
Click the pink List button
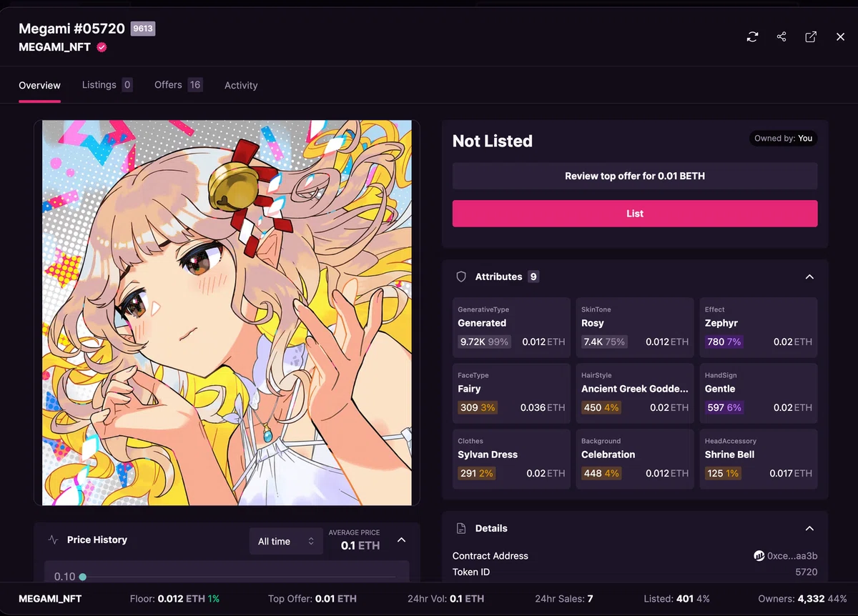(x=635, y=214)
